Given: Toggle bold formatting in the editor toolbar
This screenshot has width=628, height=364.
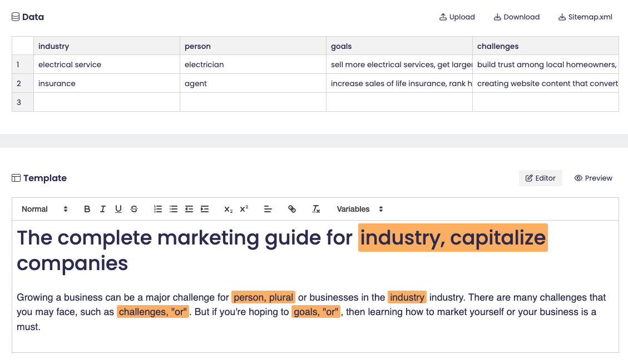Looking at the screenshot, I should [87, 209].
